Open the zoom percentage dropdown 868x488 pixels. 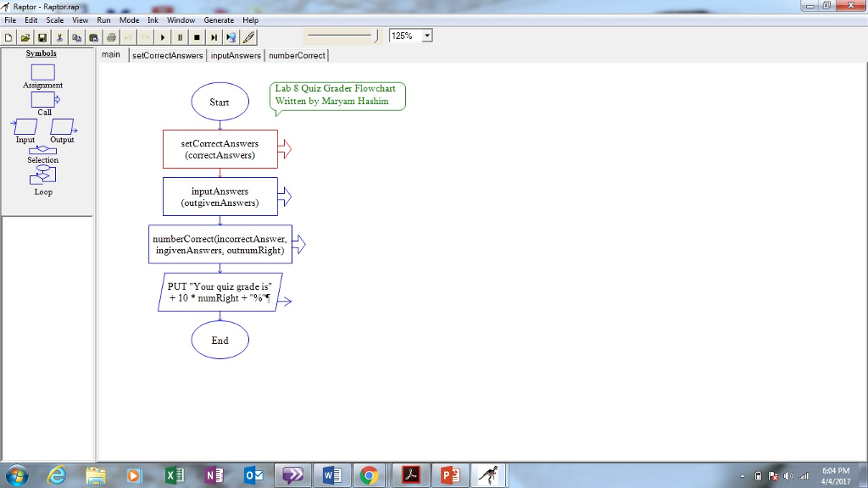426,36
